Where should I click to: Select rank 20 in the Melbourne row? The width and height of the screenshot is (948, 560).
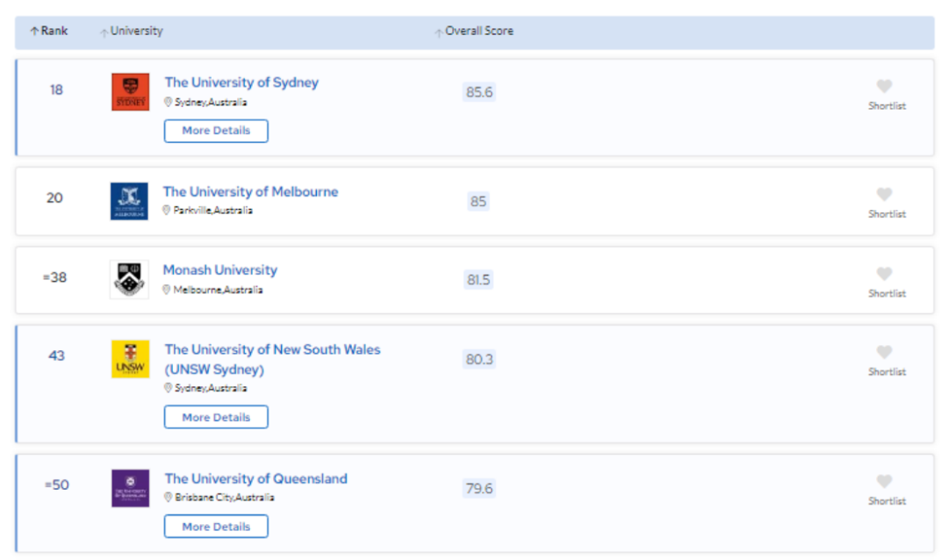click(54, 197)
